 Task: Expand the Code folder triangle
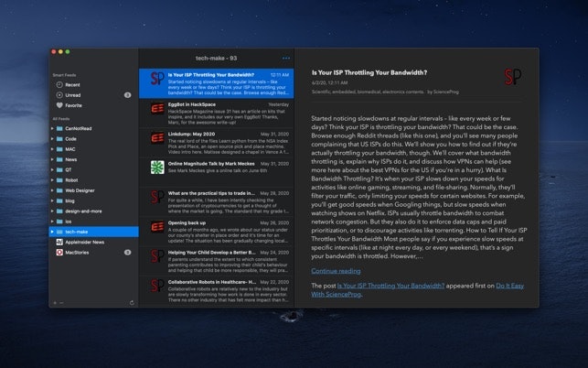click(x=52, y=139)
